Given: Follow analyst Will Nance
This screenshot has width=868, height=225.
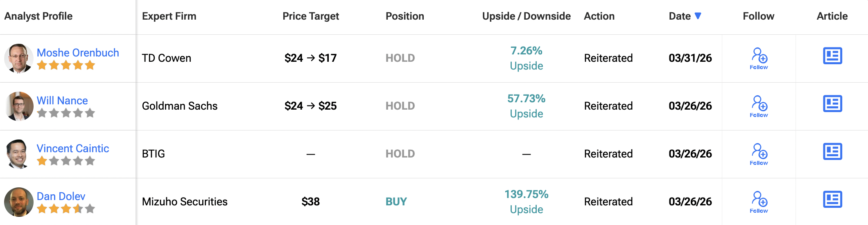Looking at the screenshot, I should click(x=759, y=106).
